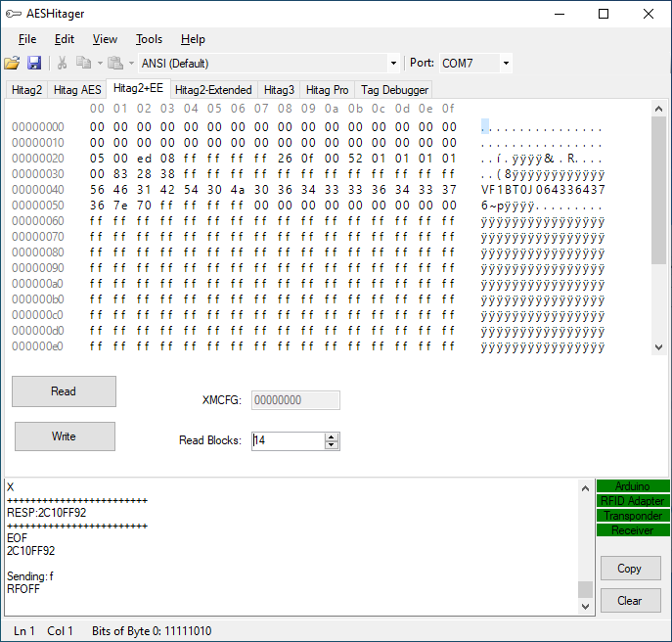Decrease Read Blocks with down arrow

click(x=332, y=445)
